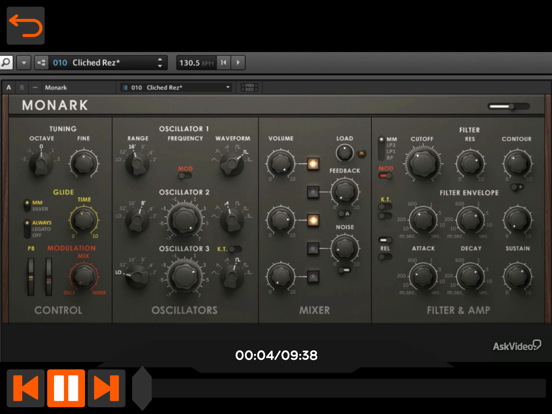
Task: Click Oscillator 3 Frequency knob
Action: click(184, 276)
